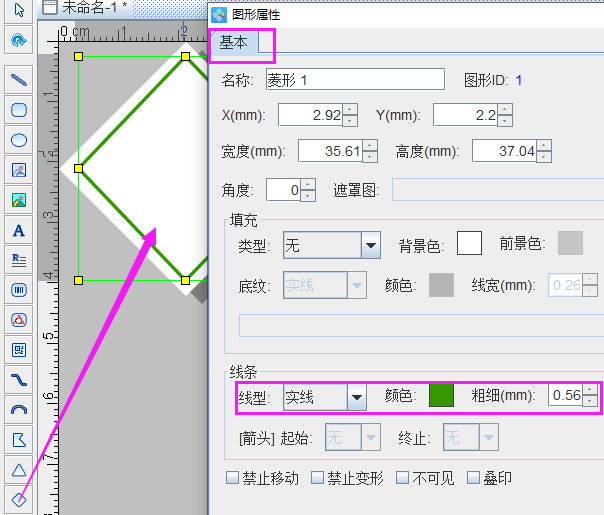The image size is (604, 515).
Task: Pick the 前景色 gray color swatch
Action: click(570, 243)
